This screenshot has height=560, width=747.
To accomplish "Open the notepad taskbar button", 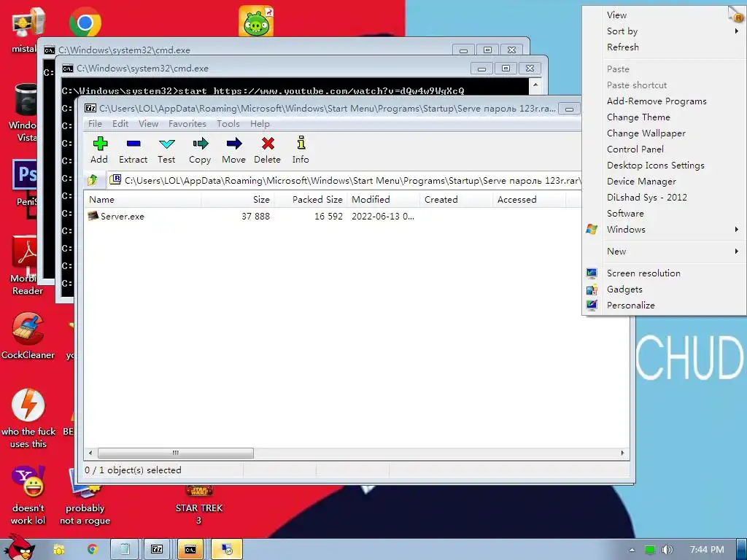I will pos(124,550).
